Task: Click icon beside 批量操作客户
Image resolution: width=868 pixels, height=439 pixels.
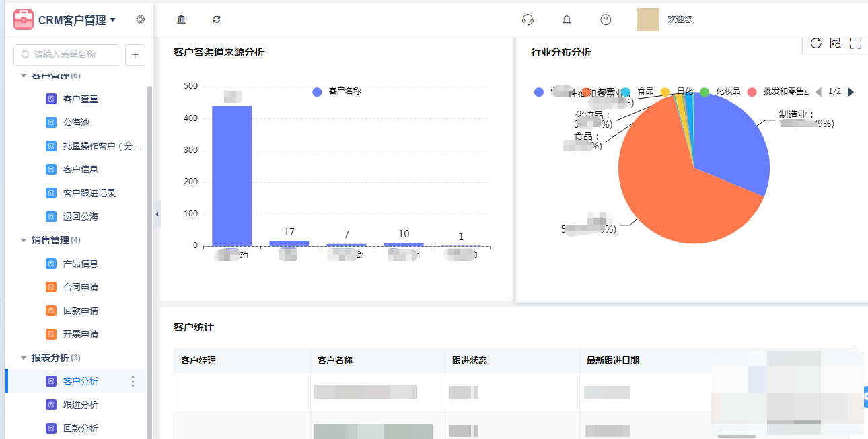Action: 51,146
